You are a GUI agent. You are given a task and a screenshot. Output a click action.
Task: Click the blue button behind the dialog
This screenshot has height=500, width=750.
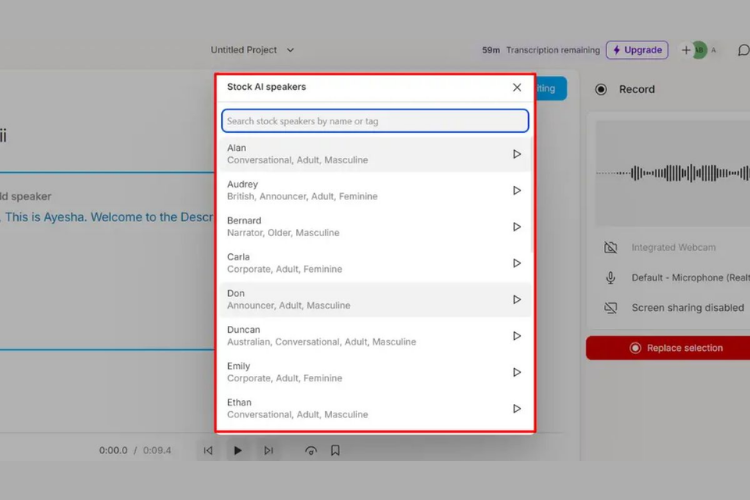pyautogui.click(x=551, y=89)
